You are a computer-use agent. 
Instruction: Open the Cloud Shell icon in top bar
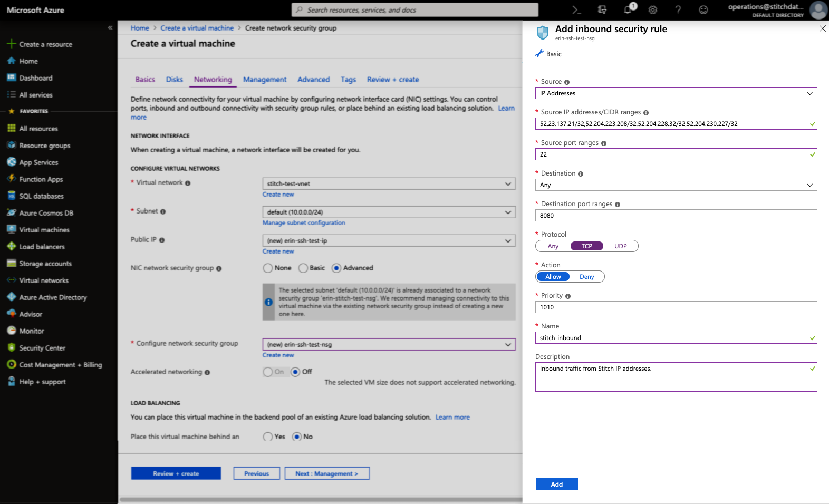coord(576,10)
